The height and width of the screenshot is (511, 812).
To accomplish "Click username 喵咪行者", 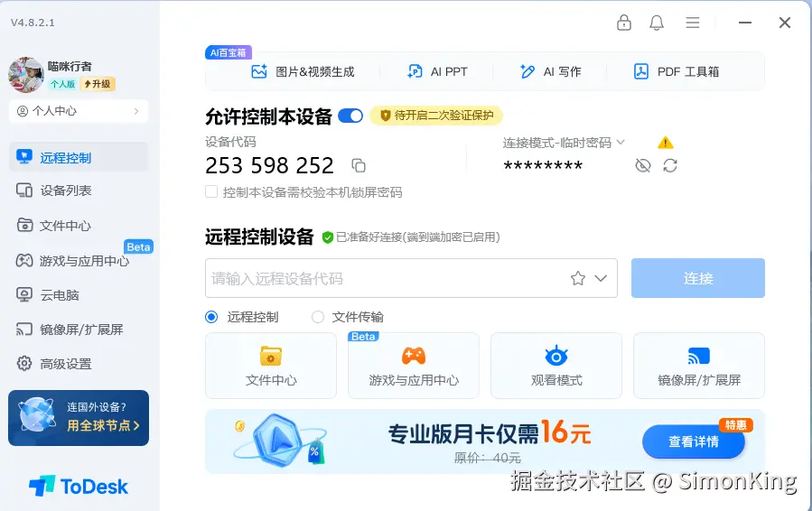I will [x=70, y=66].
